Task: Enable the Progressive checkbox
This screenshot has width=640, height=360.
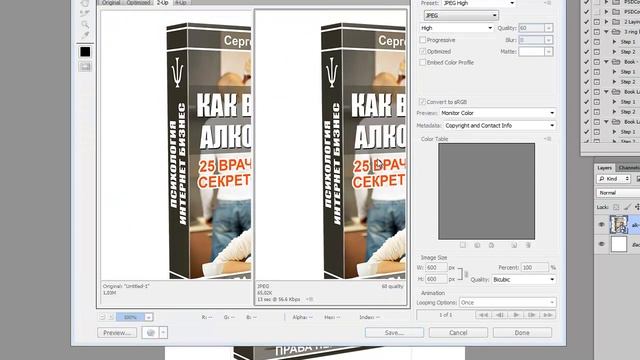Action: (x=423, y=40)
